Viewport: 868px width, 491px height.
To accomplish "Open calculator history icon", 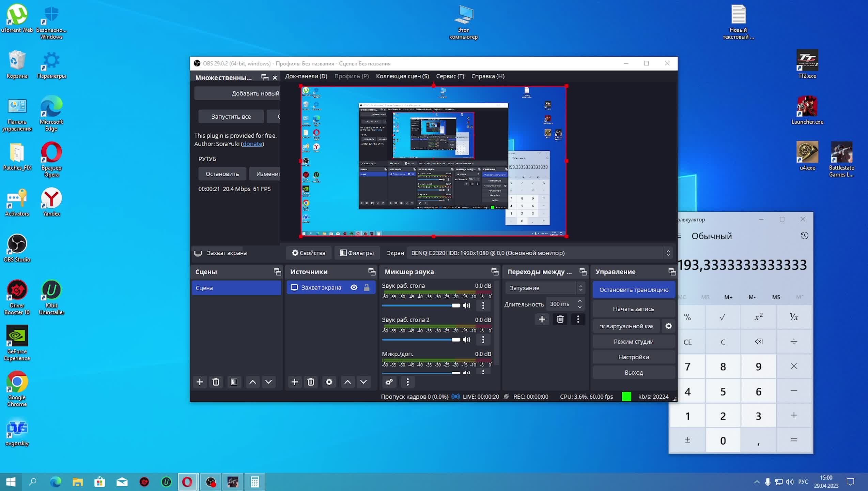I will tap(804, 236).
